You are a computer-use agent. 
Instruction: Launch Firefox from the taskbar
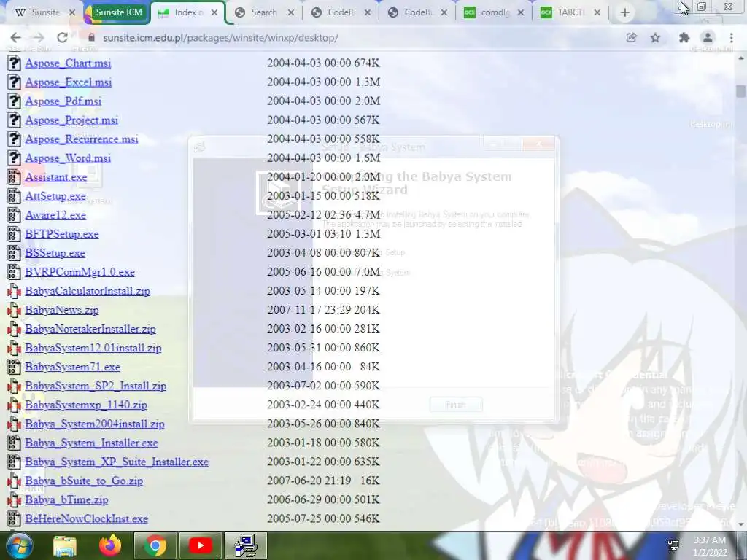[110, 545]
